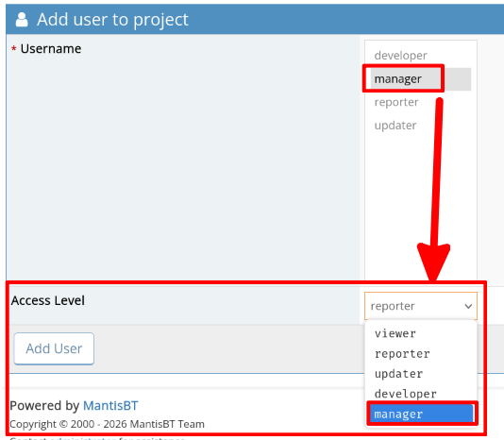Open the MantisBT link
The image size is (504, 440).
[110, 406]
